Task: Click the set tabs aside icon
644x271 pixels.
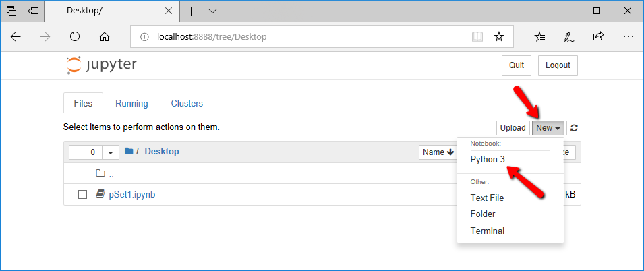Action: pos(33,11)
